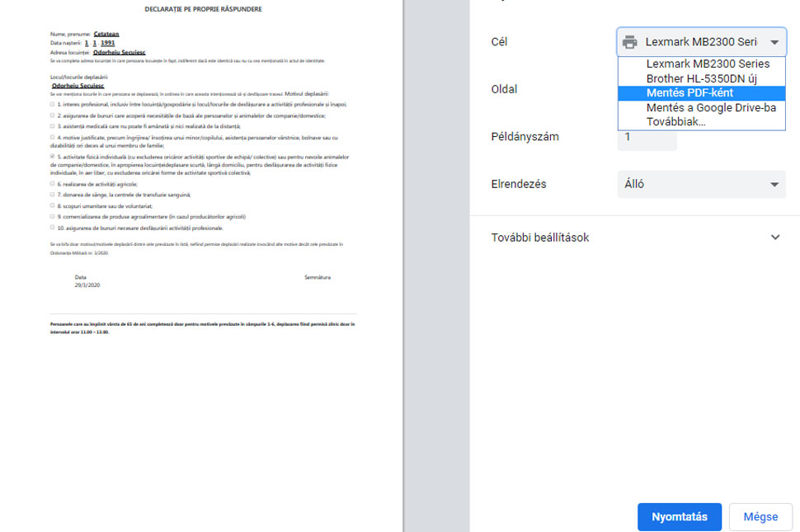Cancel printing with the Mégse button
This screenshot has width=800, height=532.
760,517
